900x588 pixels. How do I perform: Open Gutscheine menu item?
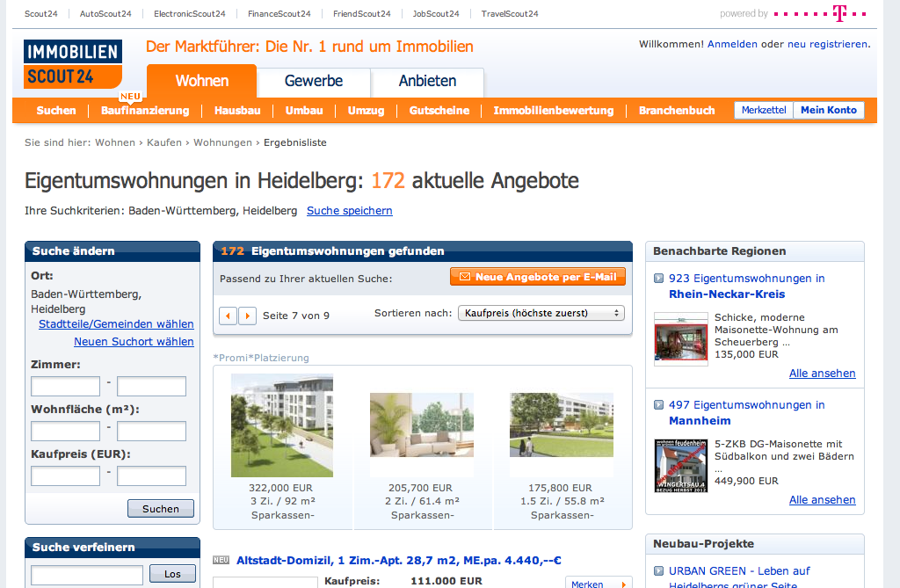tap(439, 110)
